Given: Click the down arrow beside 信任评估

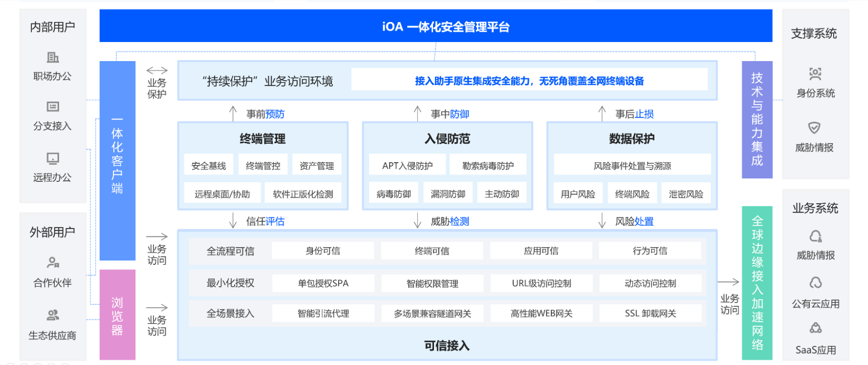Looking at the screenshot, I should pyautogui.click(x=233, y=220).
